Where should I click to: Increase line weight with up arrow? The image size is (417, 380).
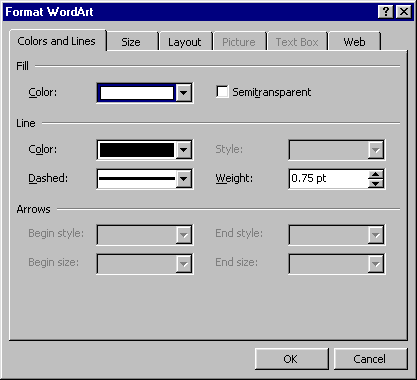[x=376, y=174]
